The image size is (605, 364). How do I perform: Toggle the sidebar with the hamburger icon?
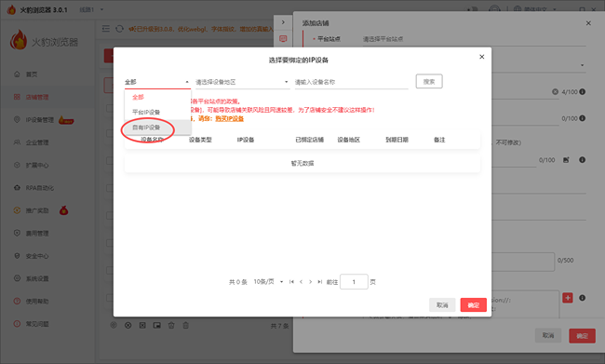click(x=106, y=29)
